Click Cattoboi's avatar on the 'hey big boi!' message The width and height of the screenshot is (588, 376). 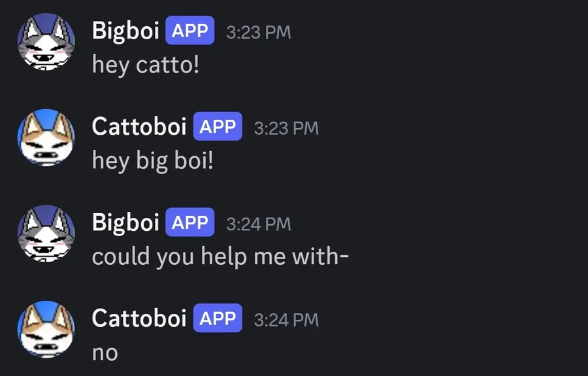[46, 138]
